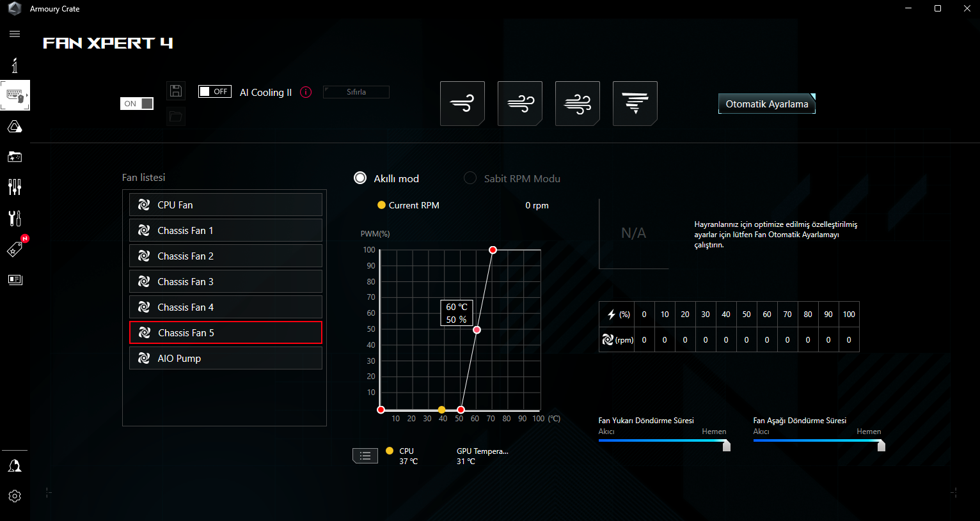
Task: Open Aura Sync triangle icon in sidebar
Action: 15,127
